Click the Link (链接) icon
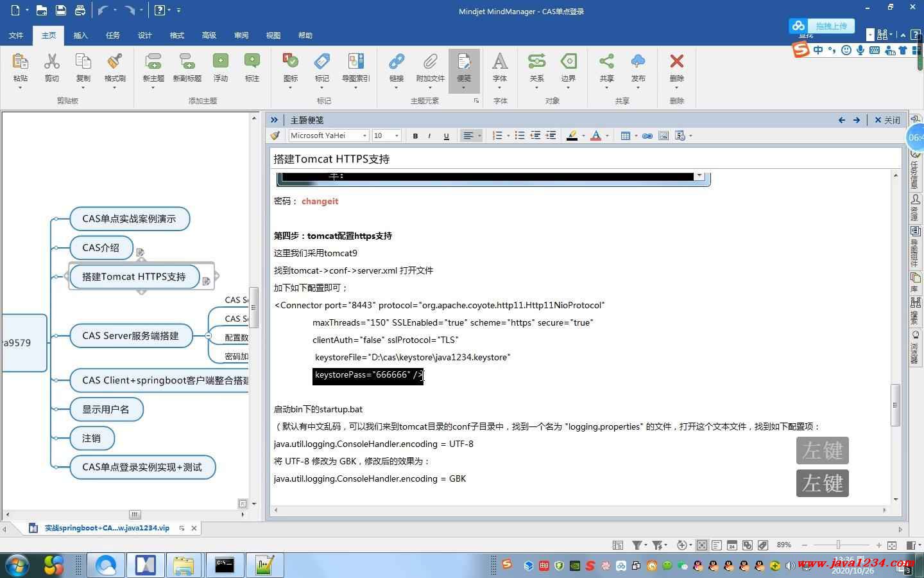The image size is (924, 578). (397, 62)
